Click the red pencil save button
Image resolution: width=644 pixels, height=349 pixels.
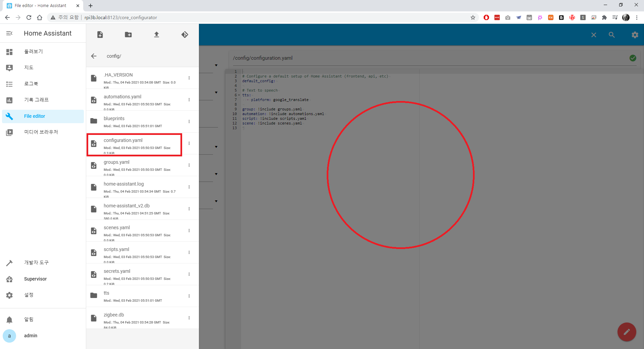click(627, 332)
